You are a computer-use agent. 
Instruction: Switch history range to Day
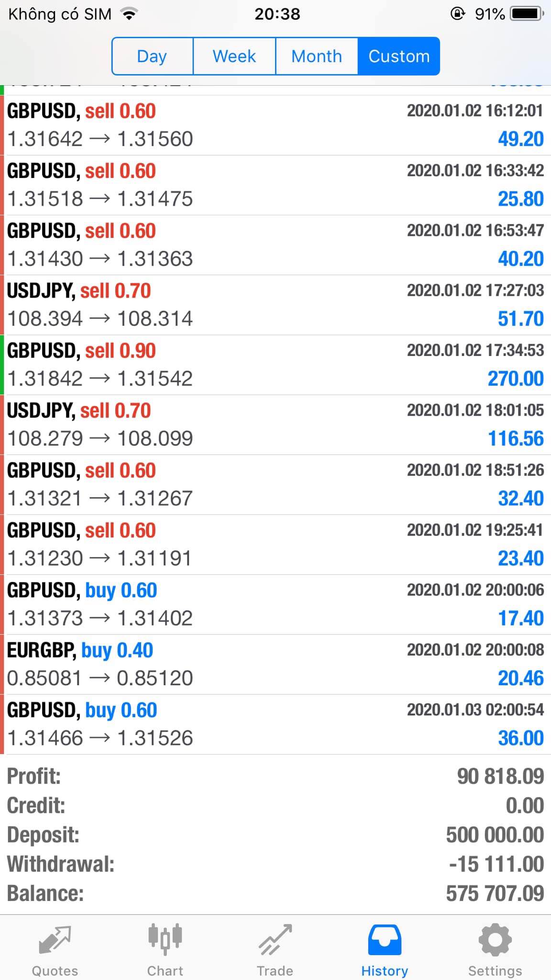coord(152,56)
